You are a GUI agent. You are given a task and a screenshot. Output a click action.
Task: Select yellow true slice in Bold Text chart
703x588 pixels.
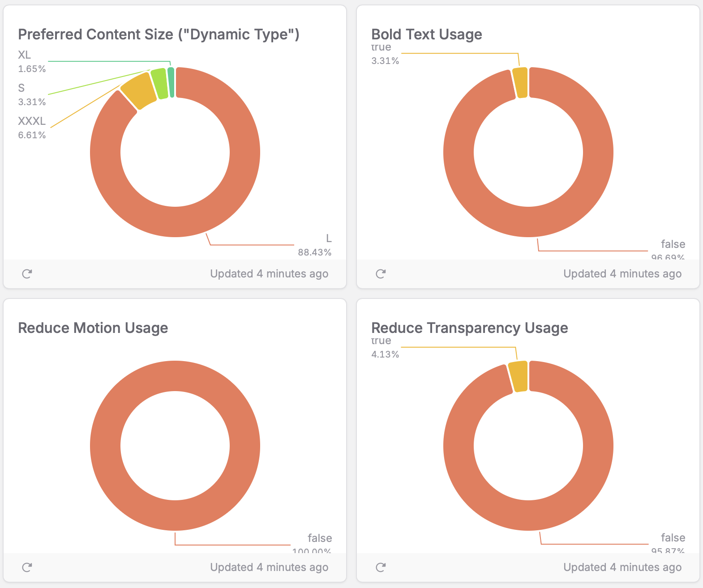coord(520,82)
